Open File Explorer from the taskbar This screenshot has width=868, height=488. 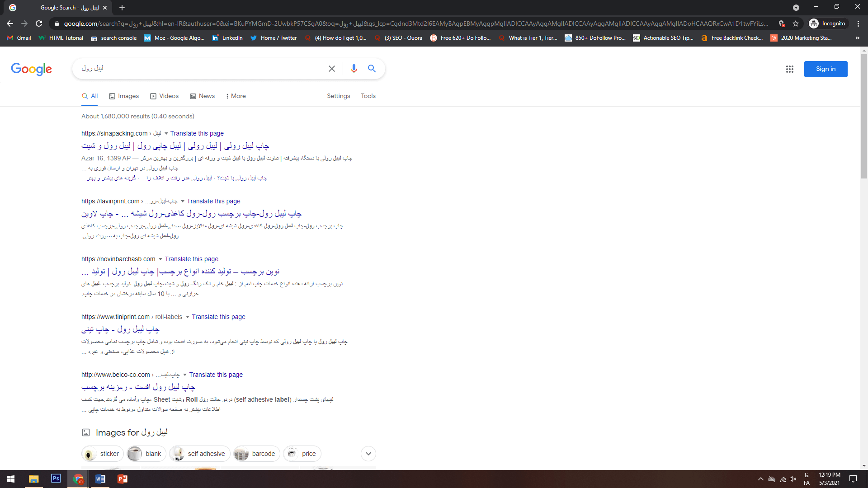point(34,479)
